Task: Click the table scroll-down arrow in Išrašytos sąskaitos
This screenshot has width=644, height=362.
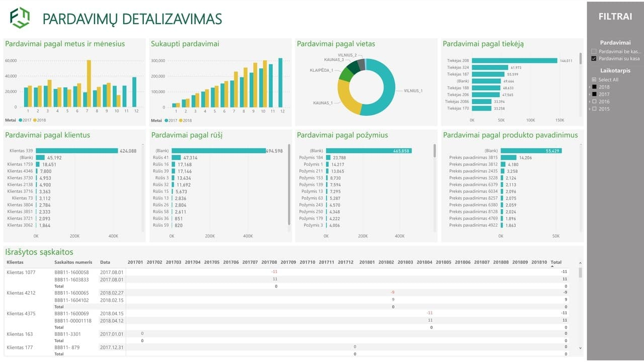Action: [x=580, y=348]
